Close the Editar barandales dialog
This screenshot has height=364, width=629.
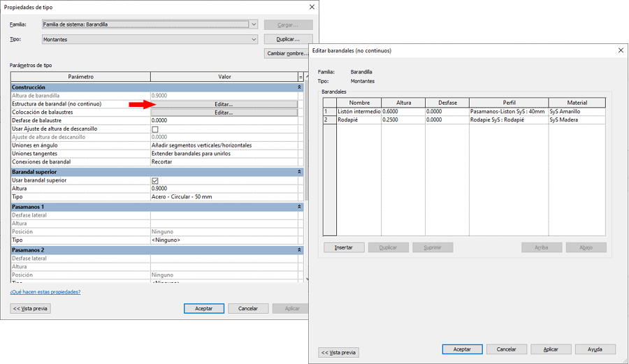tap(621, 50)
